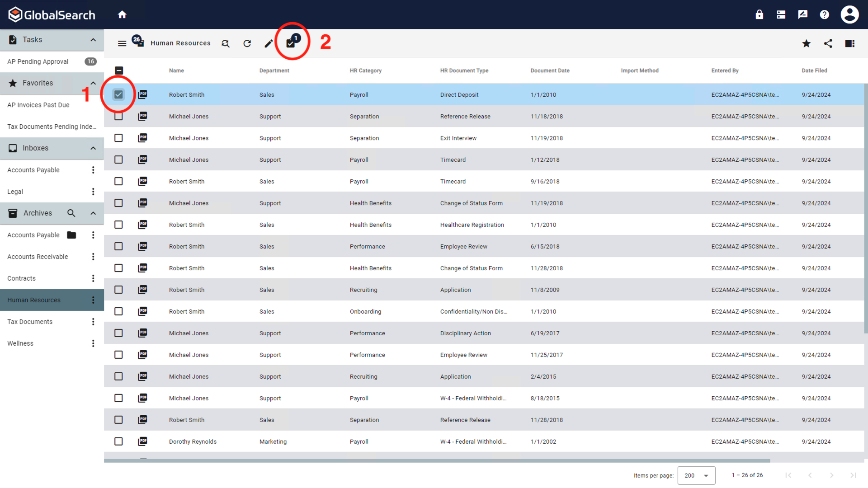Open the user account profile icon
This screenshot has width=868, height=488.
click(x=849, y=14)
